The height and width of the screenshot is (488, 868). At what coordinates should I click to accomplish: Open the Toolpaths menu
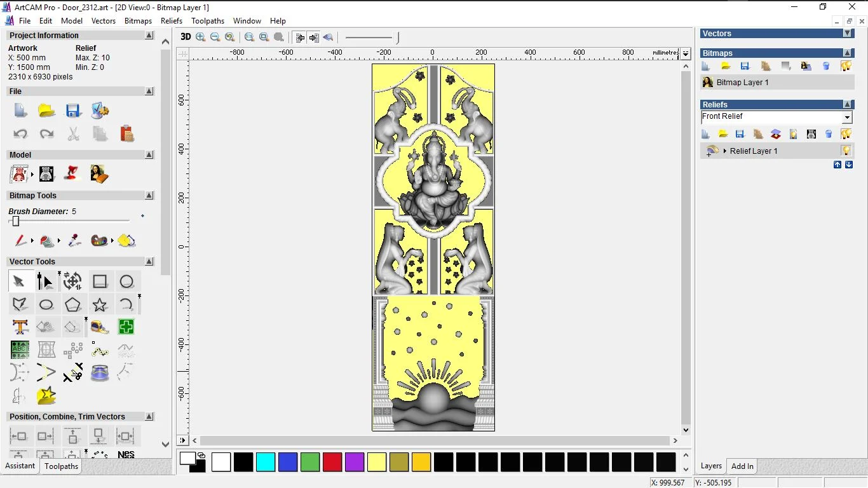(x=207, y=21)
